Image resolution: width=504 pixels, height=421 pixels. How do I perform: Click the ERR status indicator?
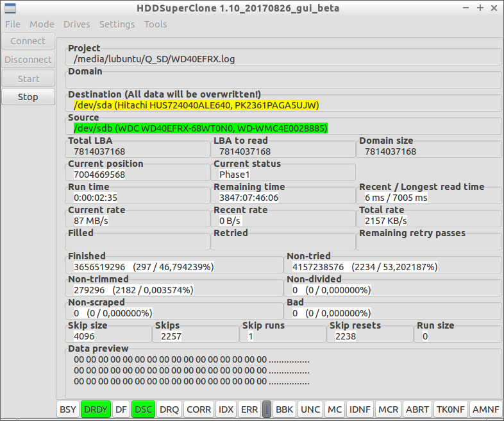pos(249,409)
